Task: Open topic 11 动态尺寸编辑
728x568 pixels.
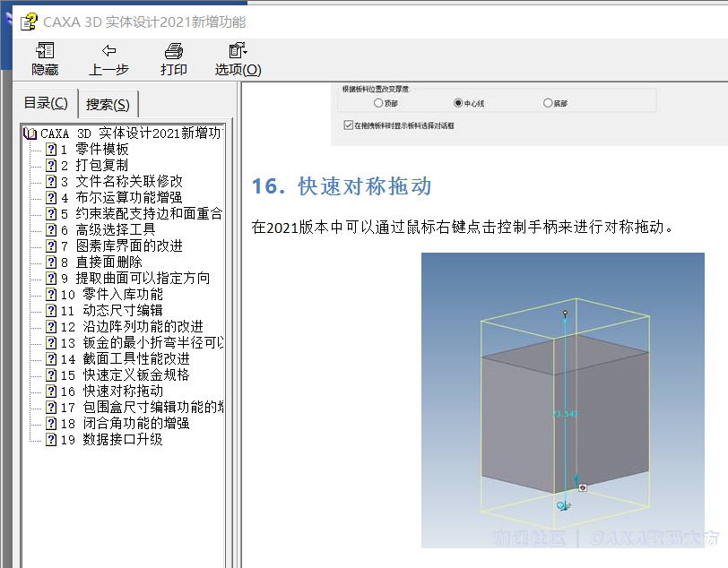Action: click(x=112, y=311)
